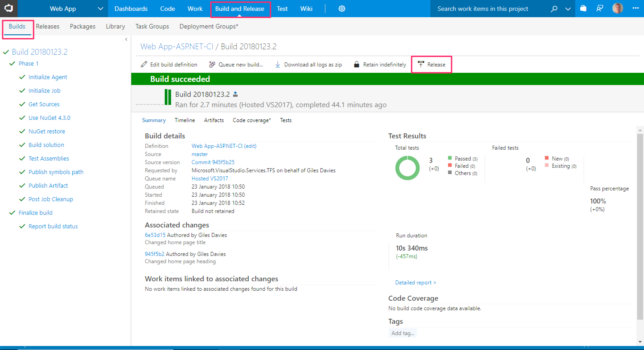This screenshot has width=644, height=350.
Task: Select the Publish Artifact step
Action: [48, 186]
